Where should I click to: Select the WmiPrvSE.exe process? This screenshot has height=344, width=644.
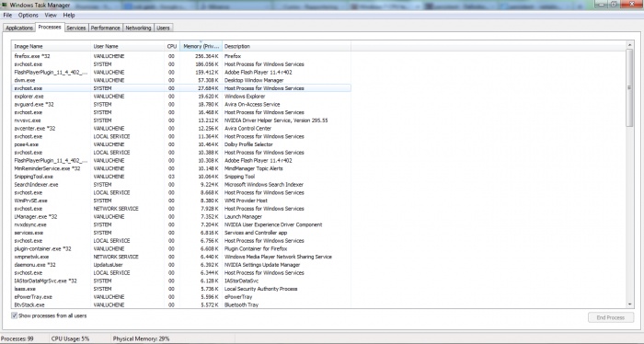[181, 201]
